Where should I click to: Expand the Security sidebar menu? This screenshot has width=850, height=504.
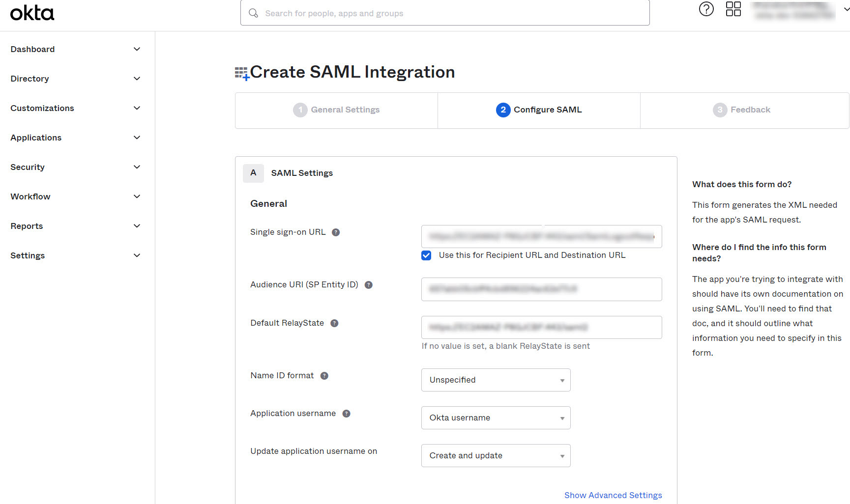click(x=75, y=167)
